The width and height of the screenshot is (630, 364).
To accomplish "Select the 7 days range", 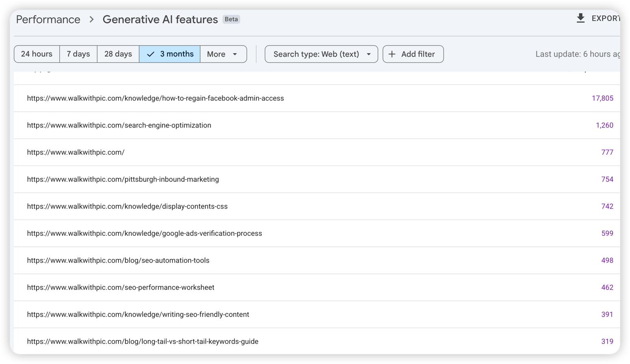I will 78,54.
